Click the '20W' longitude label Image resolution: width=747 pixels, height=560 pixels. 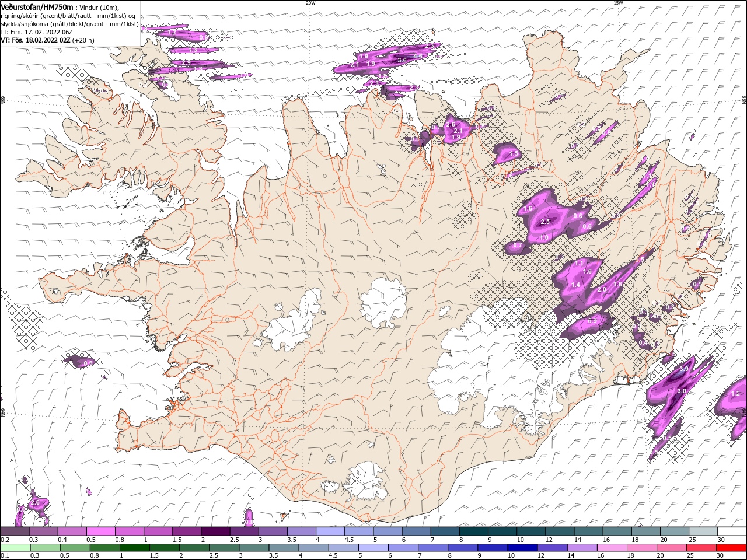coord(310,3)
